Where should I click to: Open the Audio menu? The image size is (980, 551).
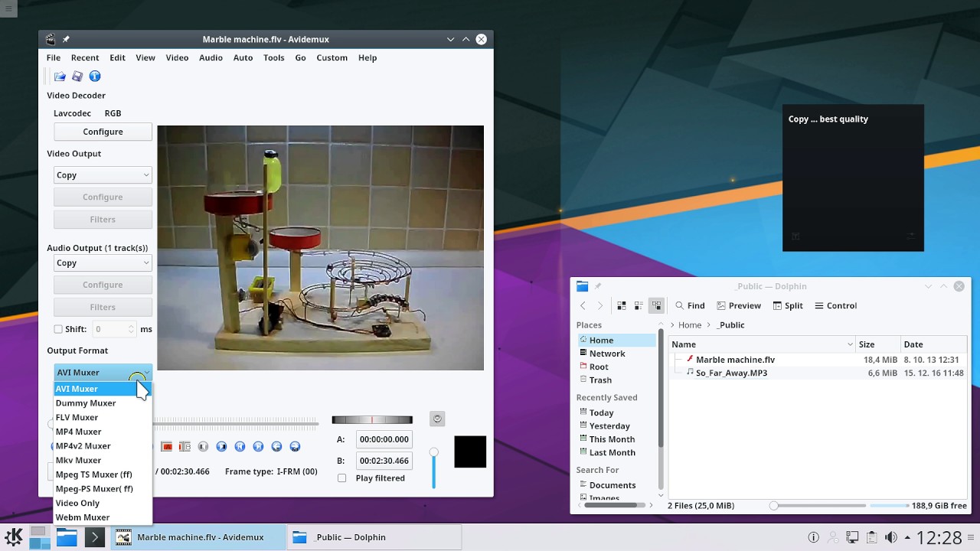point(211,58)
